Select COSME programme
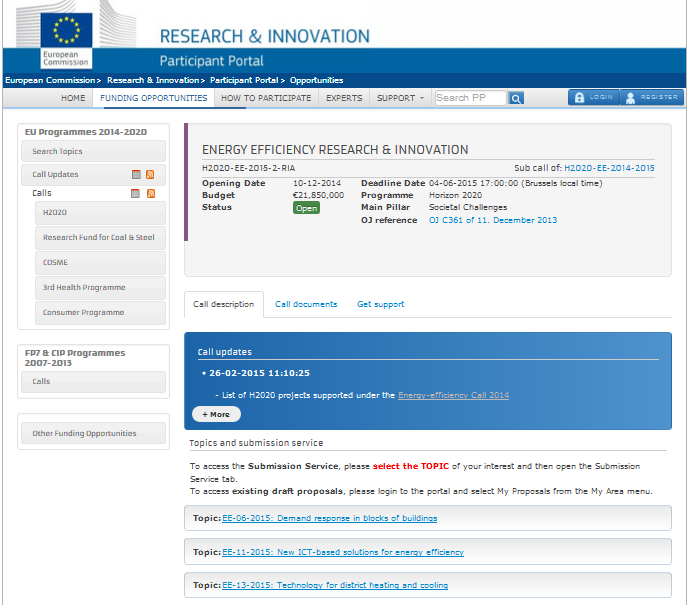690x605 pixels. click(100, 263)
